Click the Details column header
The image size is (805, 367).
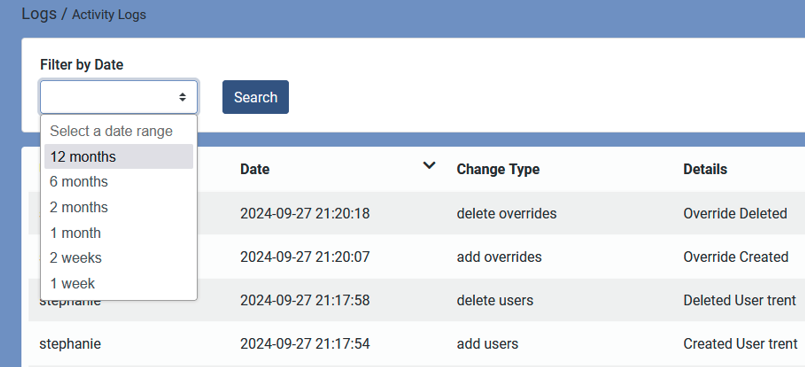tap(705, 169)
